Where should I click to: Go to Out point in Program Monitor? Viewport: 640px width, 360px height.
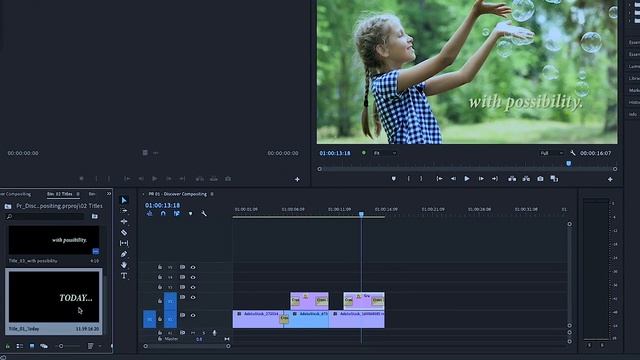pos(495,179)
